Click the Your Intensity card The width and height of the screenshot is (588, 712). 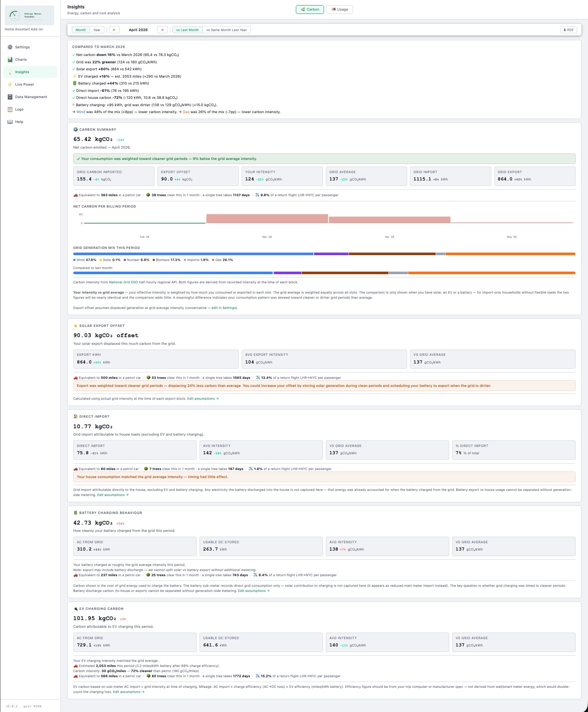(x=282, y=176)
